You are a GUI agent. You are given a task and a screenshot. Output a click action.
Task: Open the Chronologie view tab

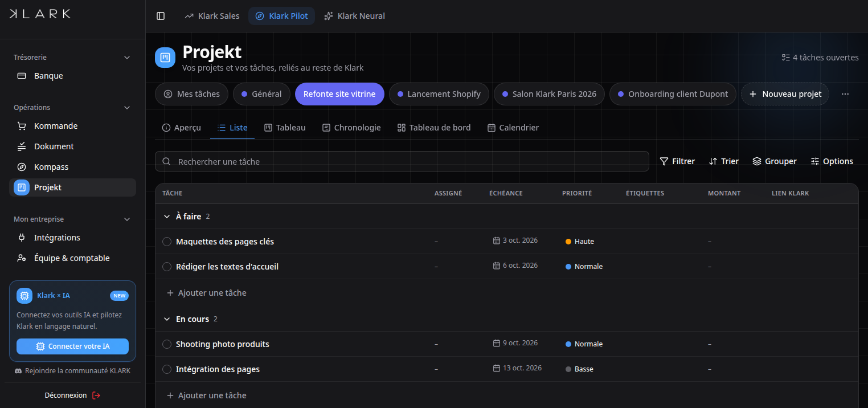pyautogui.click(x=351, y=128)
